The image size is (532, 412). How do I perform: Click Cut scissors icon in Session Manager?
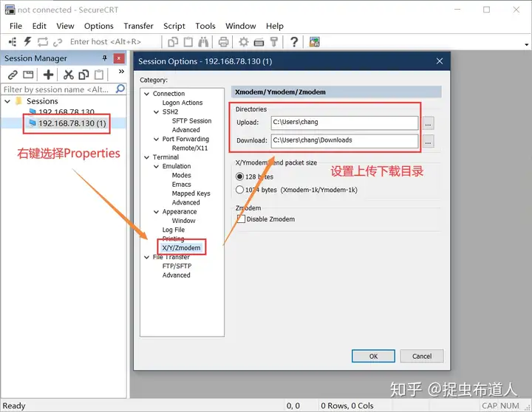tap(68, 75)
